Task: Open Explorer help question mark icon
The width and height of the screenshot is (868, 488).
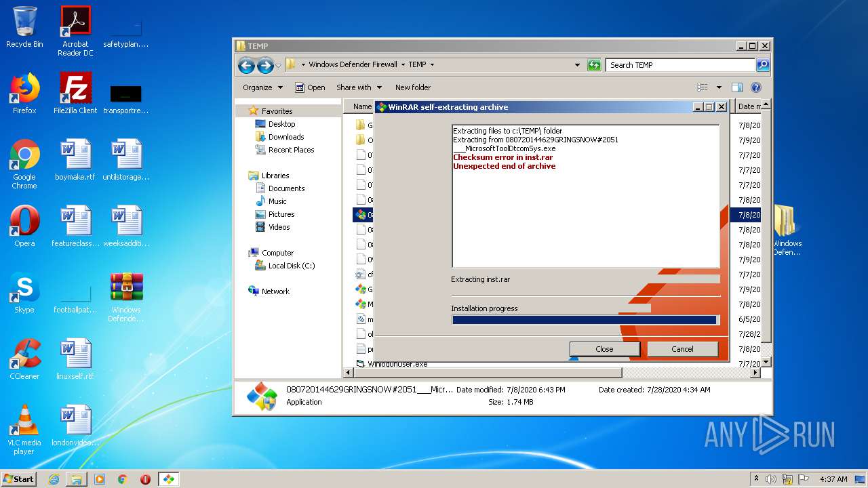Action: (x=756, y=87)
